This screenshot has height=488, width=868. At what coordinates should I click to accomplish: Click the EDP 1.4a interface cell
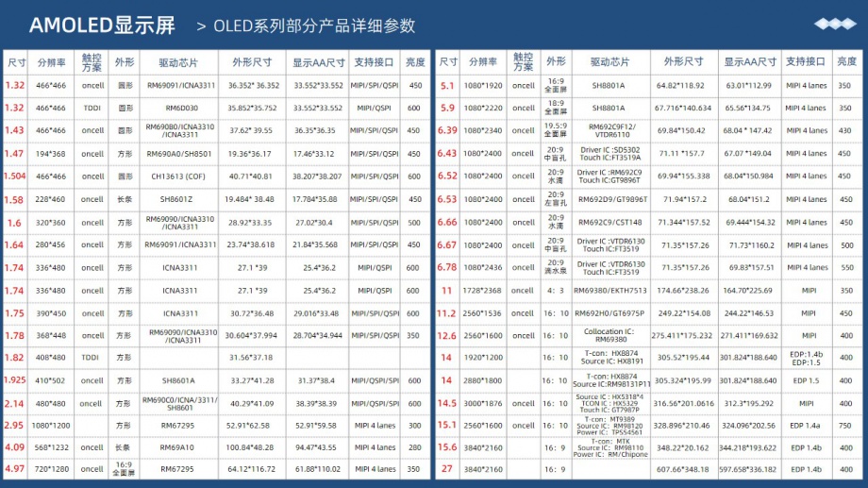click(808, 426)
